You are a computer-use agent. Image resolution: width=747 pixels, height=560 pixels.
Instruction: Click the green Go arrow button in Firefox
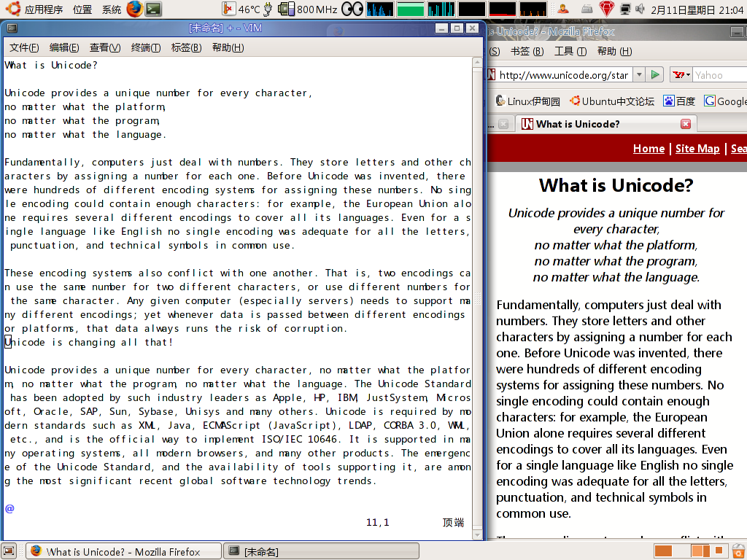656,75
